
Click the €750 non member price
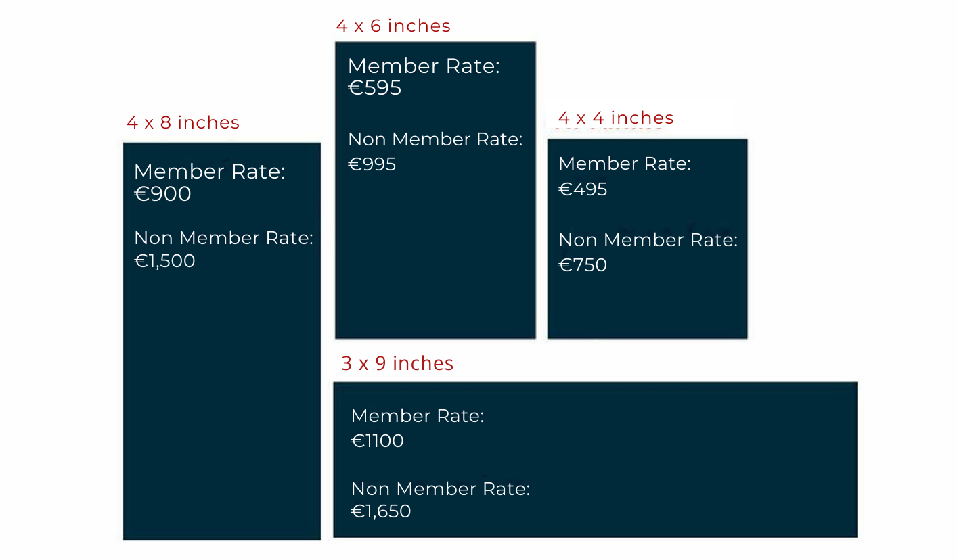582,264
